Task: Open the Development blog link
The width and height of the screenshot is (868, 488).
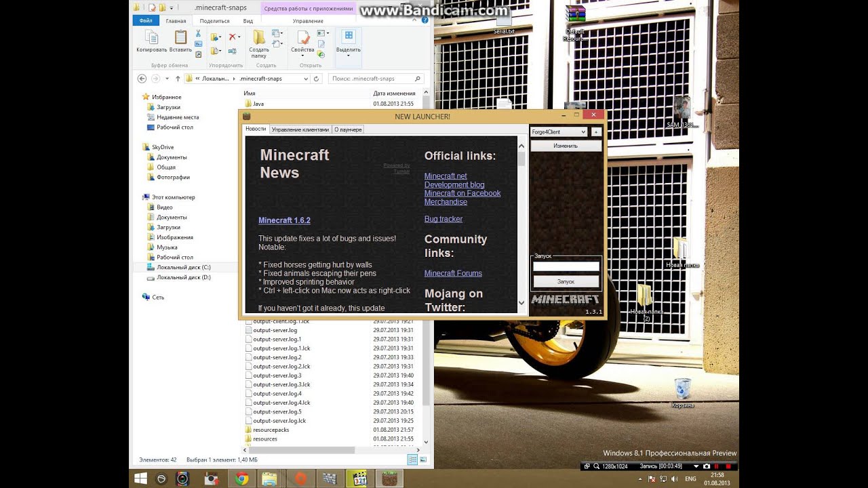Action: [x=454, y=184]
